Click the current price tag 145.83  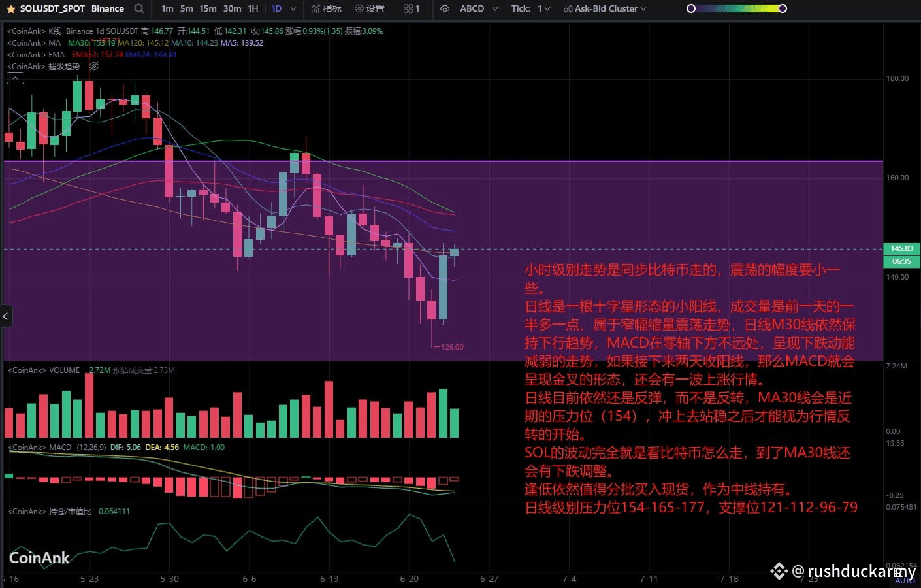(x=901, y=248)
